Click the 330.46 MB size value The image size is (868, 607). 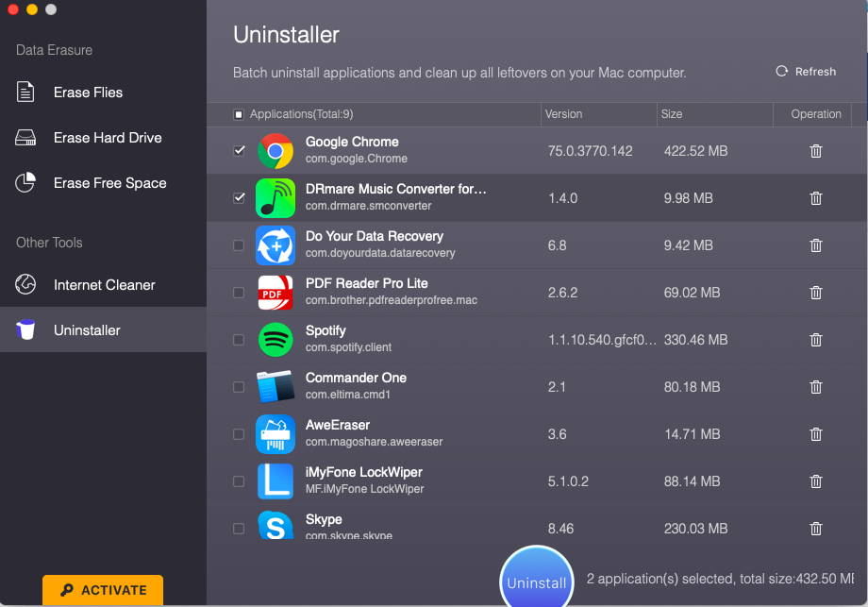(696, 340)
